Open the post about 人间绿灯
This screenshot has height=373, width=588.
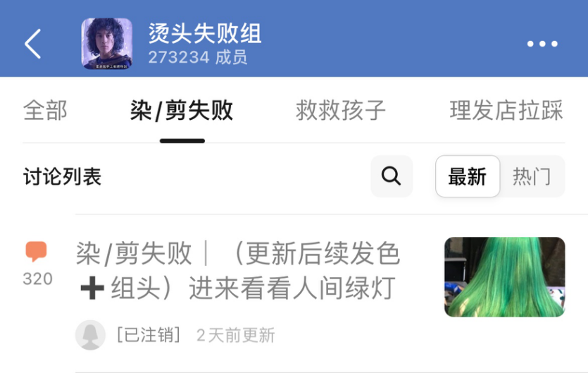(x=238, y=271)
